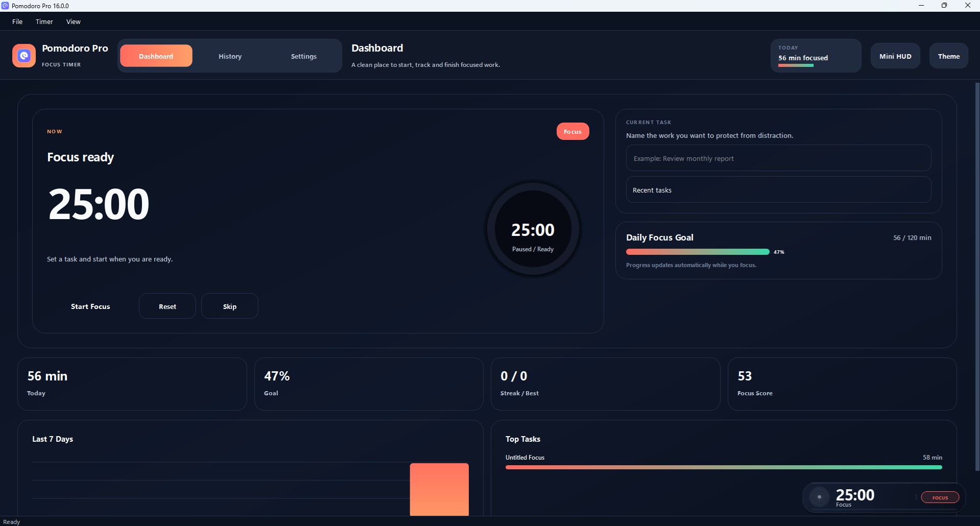Click the Untitled Focus task bar
The width and height of the screenshot is (980, 526).
(724, 467)
